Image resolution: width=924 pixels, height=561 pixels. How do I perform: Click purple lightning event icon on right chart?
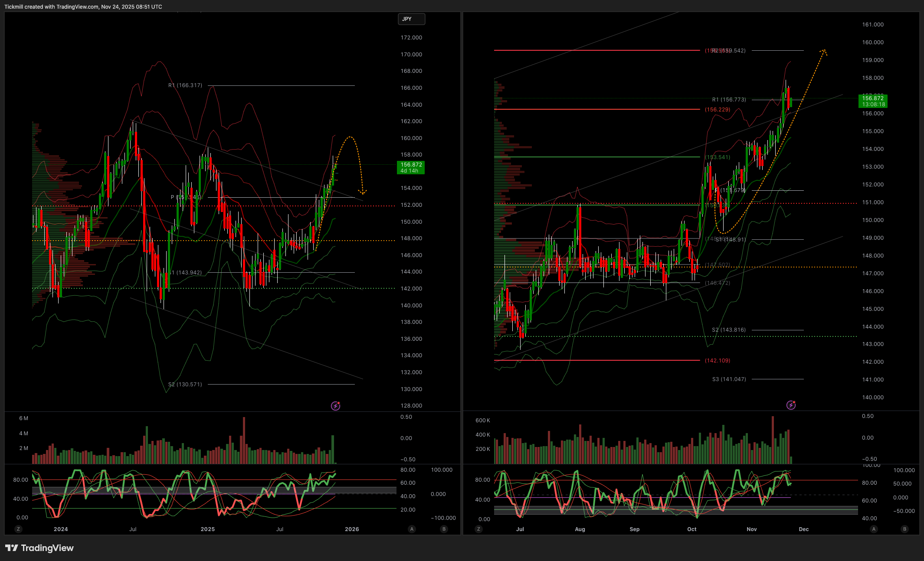click(791, 405)
